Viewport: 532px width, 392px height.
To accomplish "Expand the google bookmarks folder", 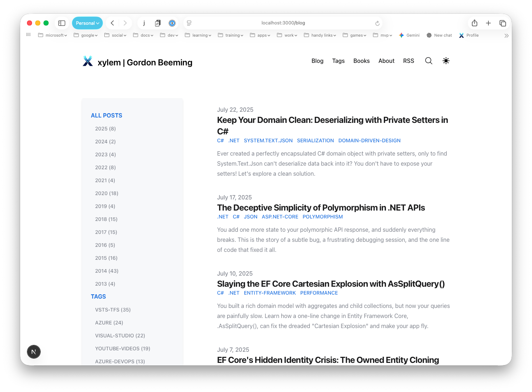I will 86,35.
